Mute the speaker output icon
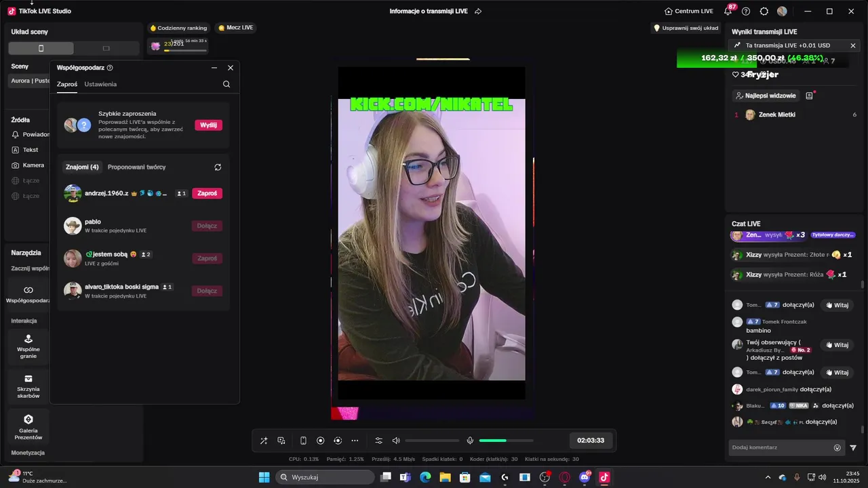The image size is (868, 488). coord(396,441)
